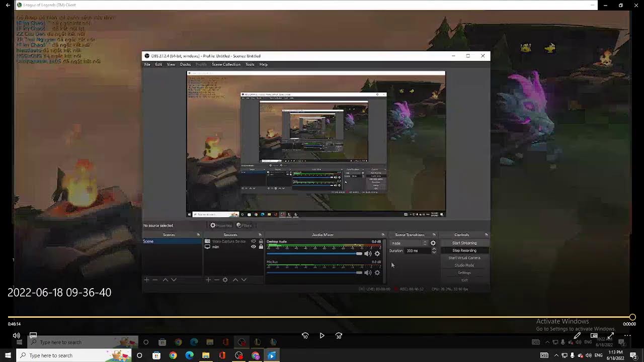Enter full screen in the video player

tap(611, 335)
